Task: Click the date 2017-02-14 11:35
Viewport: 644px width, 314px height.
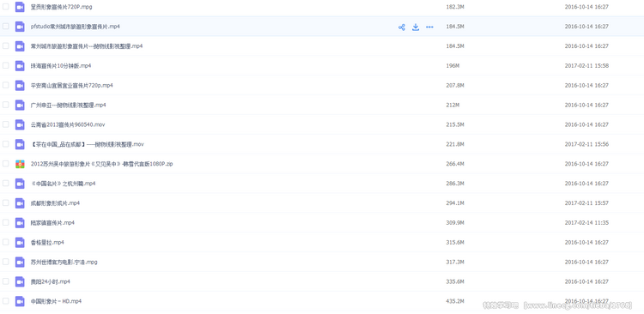Action: [586, 223]
